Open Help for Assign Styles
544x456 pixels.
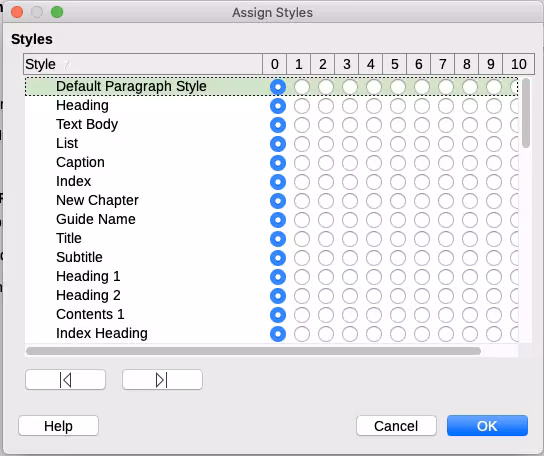[x=58, y=426]
